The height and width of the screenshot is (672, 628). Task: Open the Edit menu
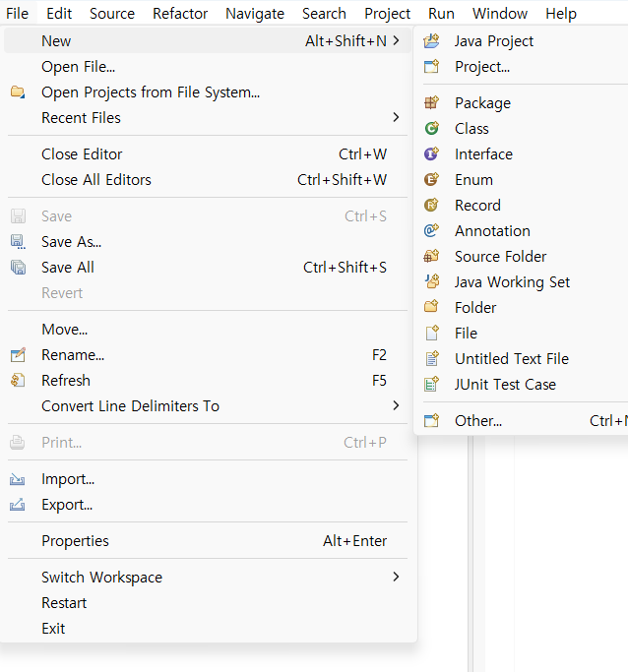click(x=59, y=14)
